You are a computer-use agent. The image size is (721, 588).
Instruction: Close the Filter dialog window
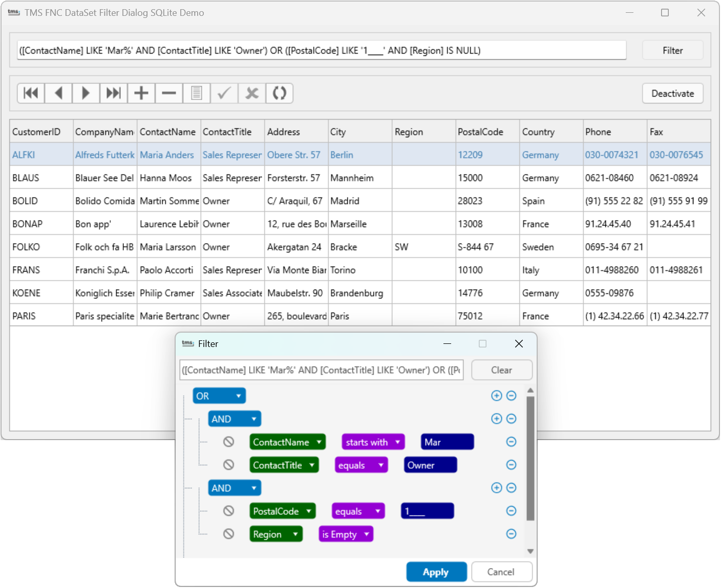tap(519, 343)
